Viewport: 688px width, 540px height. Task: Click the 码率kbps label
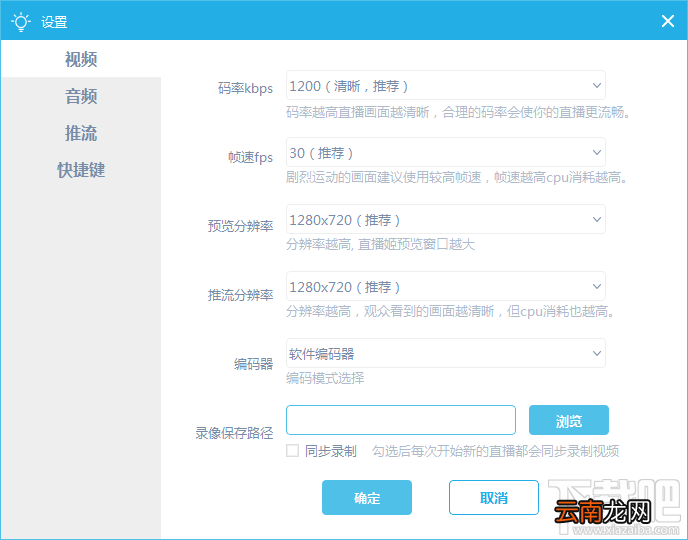click(x=245, y=88)
